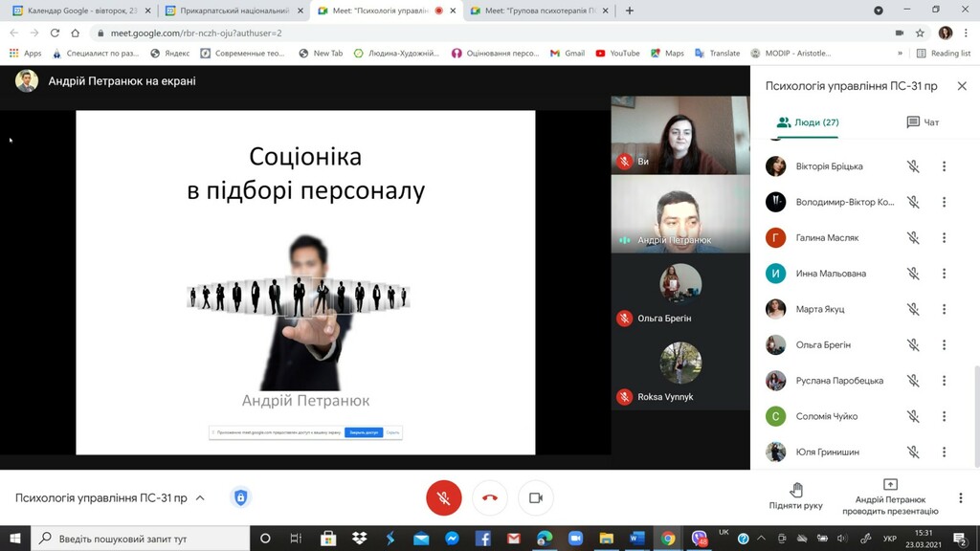Open more actions for Марта Якуц

click(x=944, y=309)
